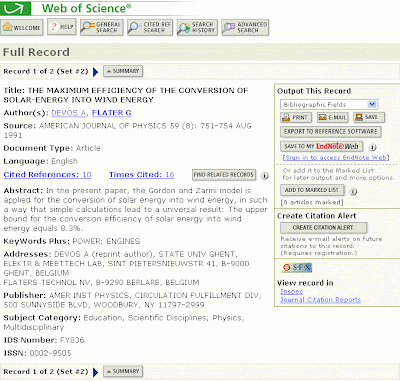Click Find Related Records button
Image resolution: width=400 pixels, height=381 pixels.
click(x=224, y=175)
